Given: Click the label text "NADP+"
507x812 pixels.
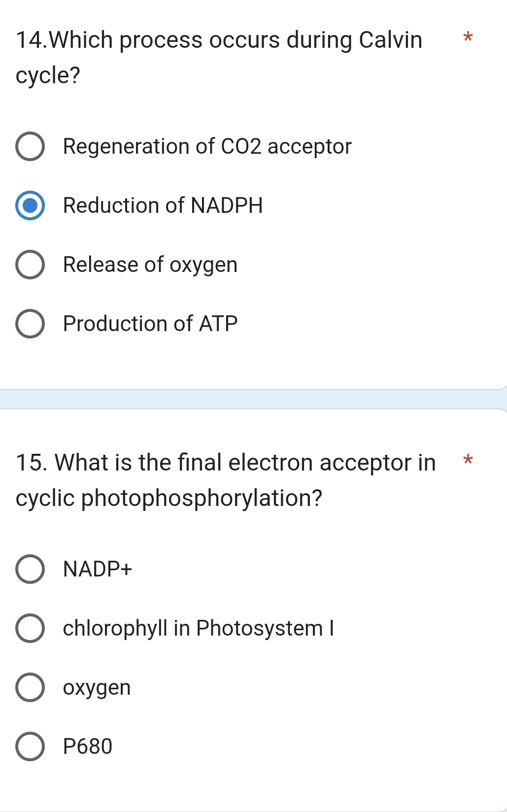Looking at the screenshot, I should 97,570.
